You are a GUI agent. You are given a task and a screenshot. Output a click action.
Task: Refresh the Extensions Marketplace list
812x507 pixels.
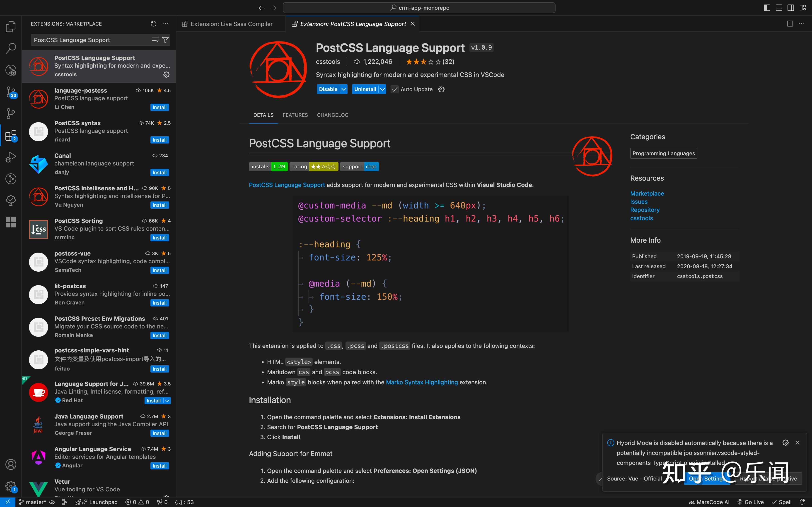tap(153, 24)
